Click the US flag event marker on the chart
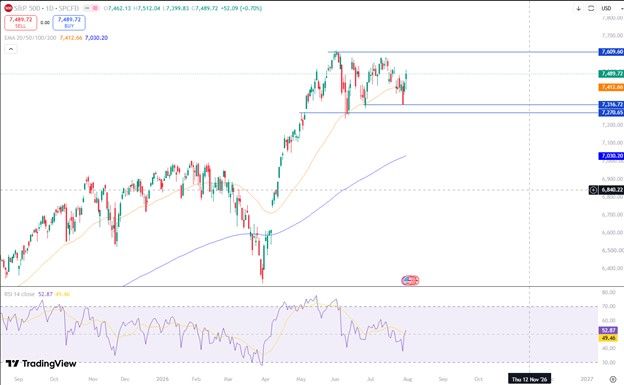This screenshot has width=624, height=385. 410,280
